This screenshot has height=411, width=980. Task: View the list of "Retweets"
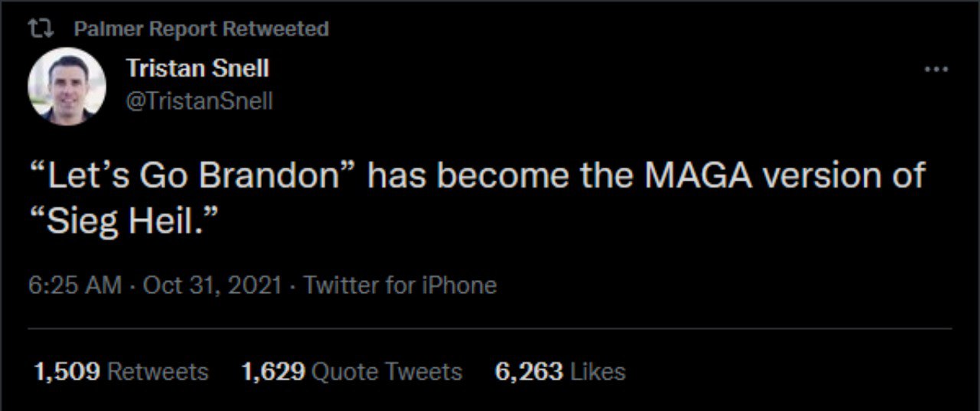coord(158,372)
